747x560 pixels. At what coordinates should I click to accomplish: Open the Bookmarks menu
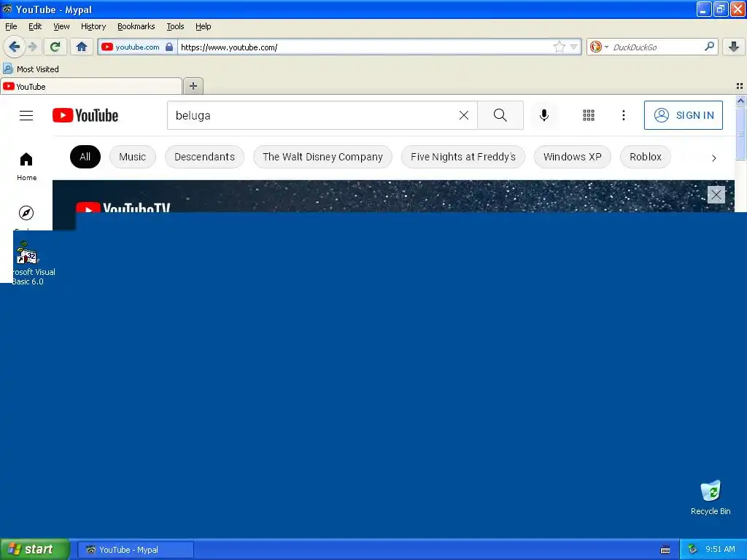click(x=136, y=26)
